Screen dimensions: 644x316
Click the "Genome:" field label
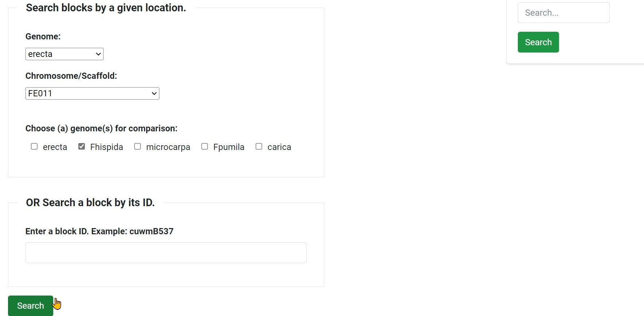coord(43,36)
